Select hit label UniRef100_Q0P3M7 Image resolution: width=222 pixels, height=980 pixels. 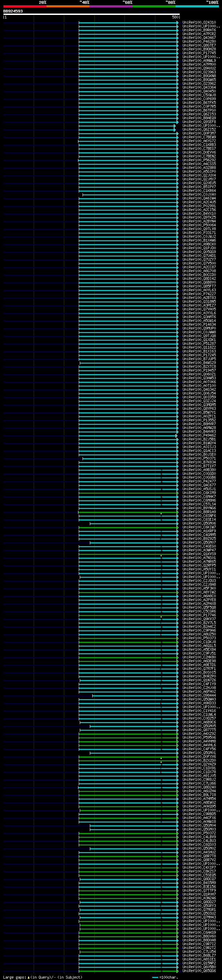pyautogui.click(x=199, y=133)
